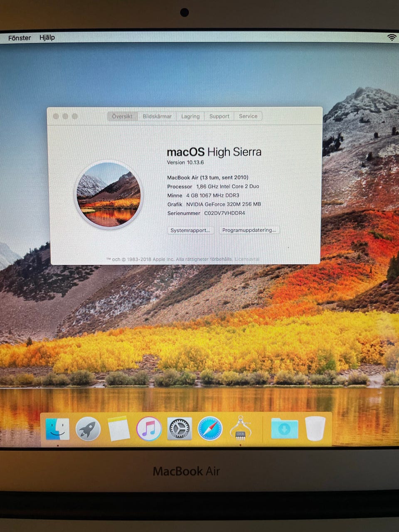The width and height of the screenshot is (399, 532).
Task: Open System Preferences gear icon
Action: pos(180,429)
